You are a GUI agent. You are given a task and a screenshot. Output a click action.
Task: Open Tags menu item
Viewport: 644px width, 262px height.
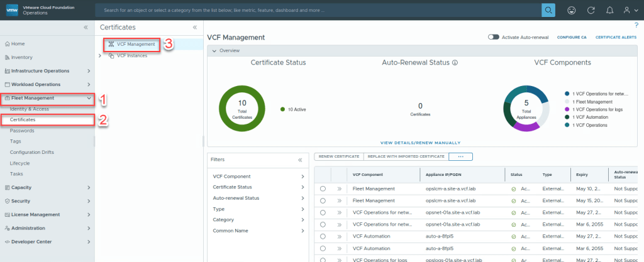pos(16,141)
